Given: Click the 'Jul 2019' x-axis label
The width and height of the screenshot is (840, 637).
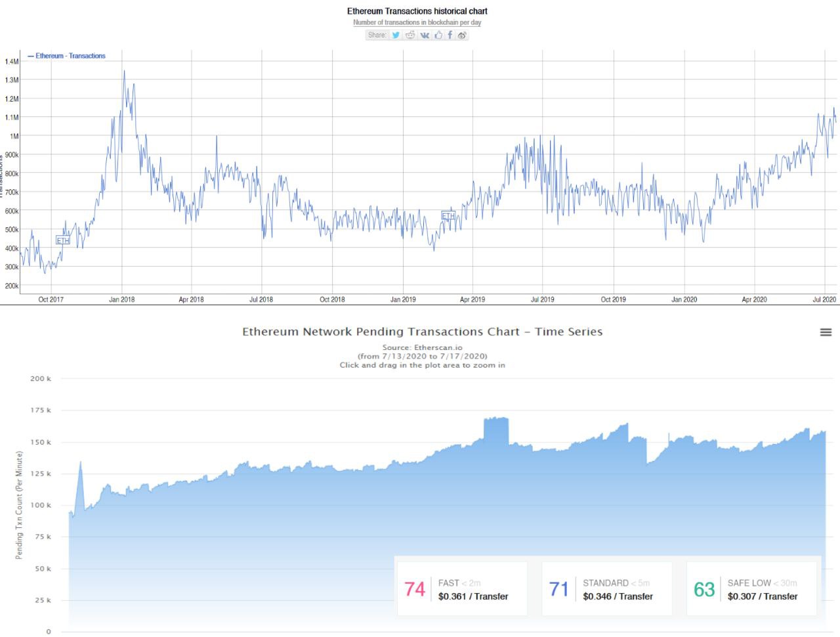Looking at the screenshot, I should [x=542, y=299].
